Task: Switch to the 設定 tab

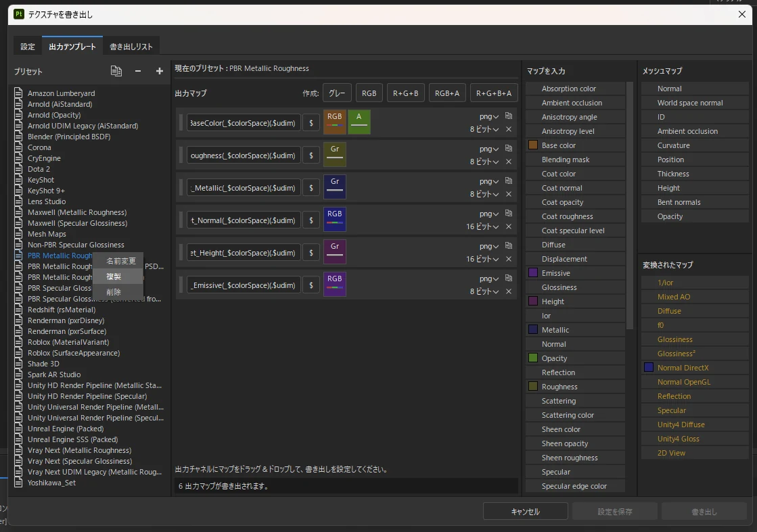Action: click(x=28, y=46)
